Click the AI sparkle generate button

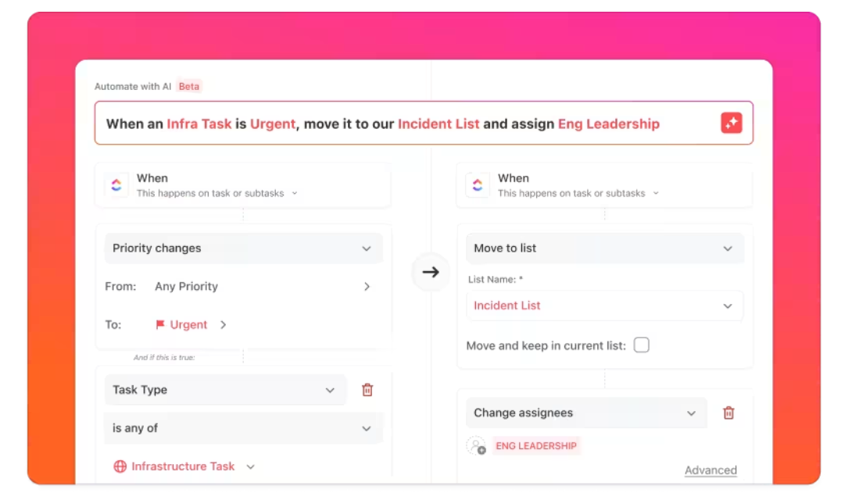click(731, 123)
